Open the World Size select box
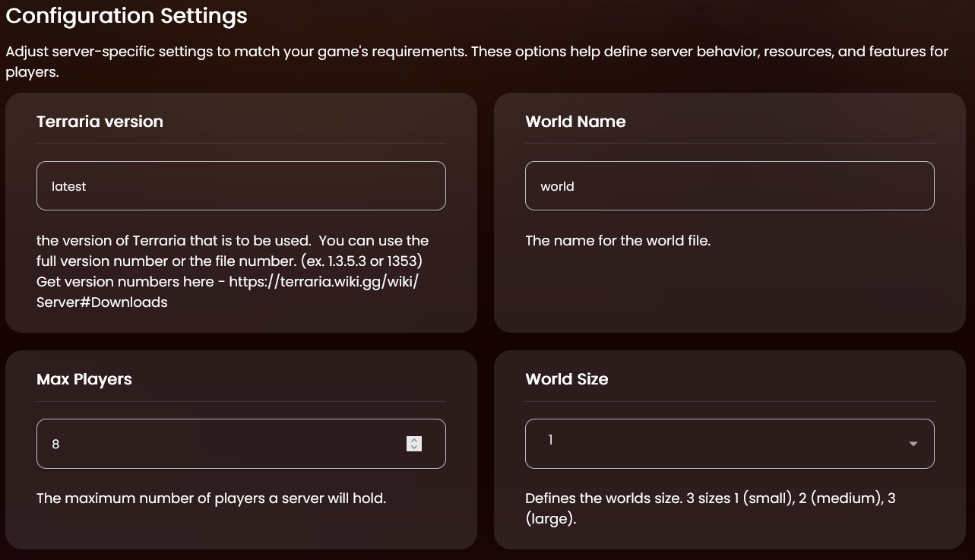975x560 pixels. (722, 444)
